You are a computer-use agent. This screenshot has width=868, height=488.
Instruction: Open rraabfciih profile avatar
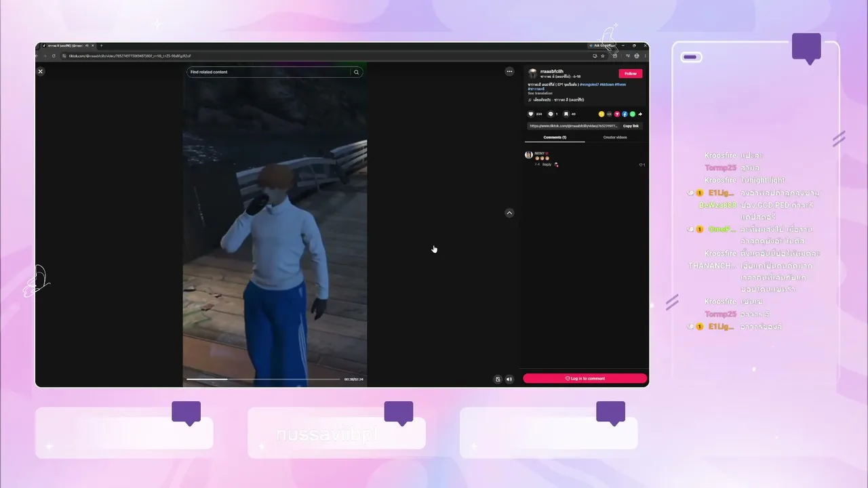click(533, 73)
